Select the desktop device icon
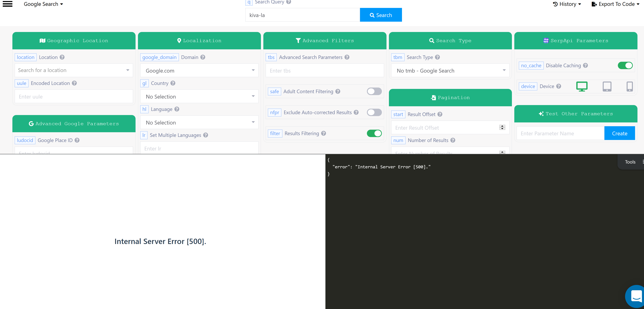The width and height of the screenshot is (644, 309). [582, 86]
